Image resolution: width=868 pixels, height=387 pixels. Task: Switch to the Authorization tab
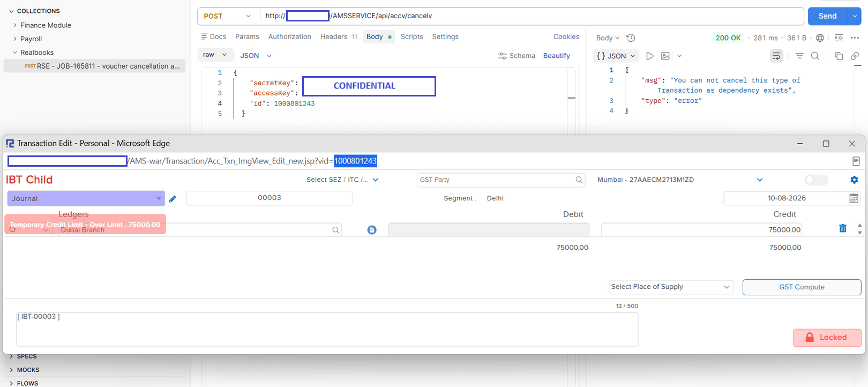click(x=289, y=36)
